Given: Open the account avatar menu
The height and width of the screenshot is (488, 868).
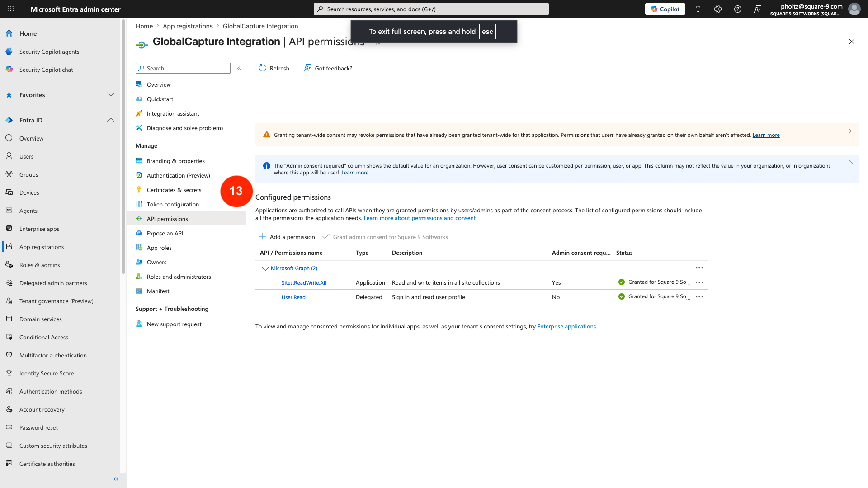Looking at the screenshot, I should click(854, 9).
